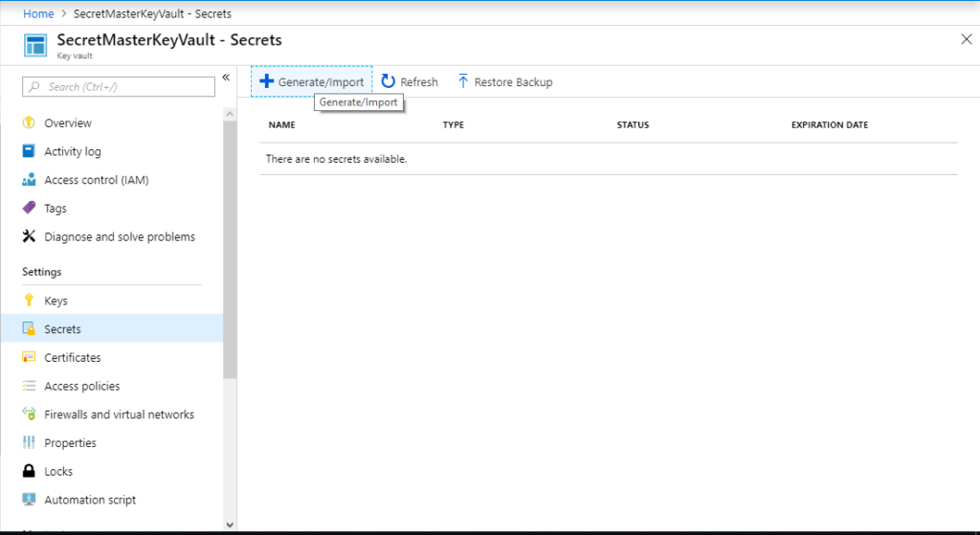Click the Activity log icon
The width and height of the screenshot is (980, 535).
(x=29, y=150)
